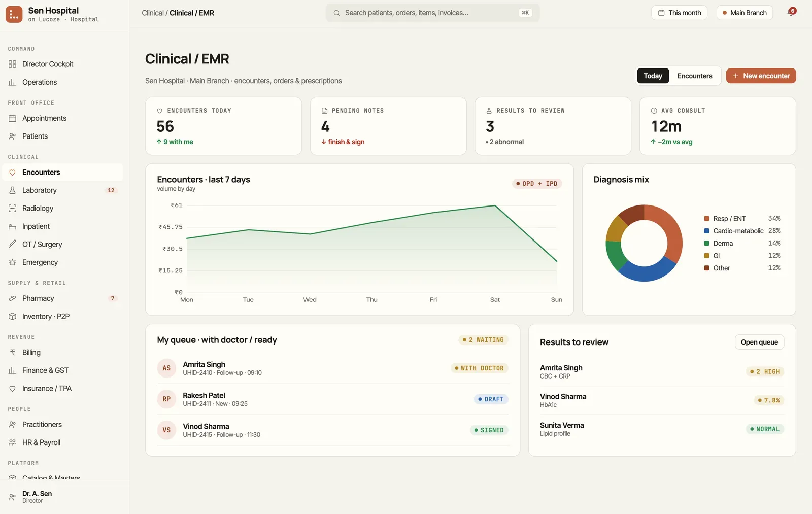This screenshot has width=812, height=514.
Task: Open the Main Branch selector
Action: 745,13
